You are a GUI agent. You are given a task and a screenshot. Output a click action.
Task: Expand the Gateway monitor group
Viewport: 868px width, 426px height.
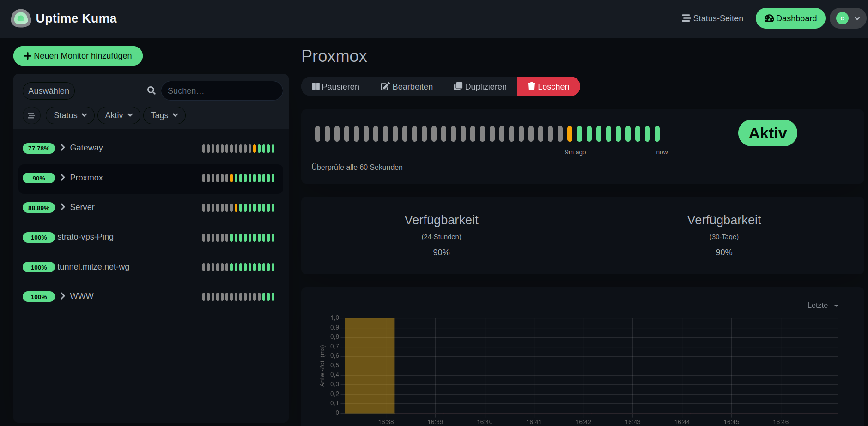click(x=62, y=148)
